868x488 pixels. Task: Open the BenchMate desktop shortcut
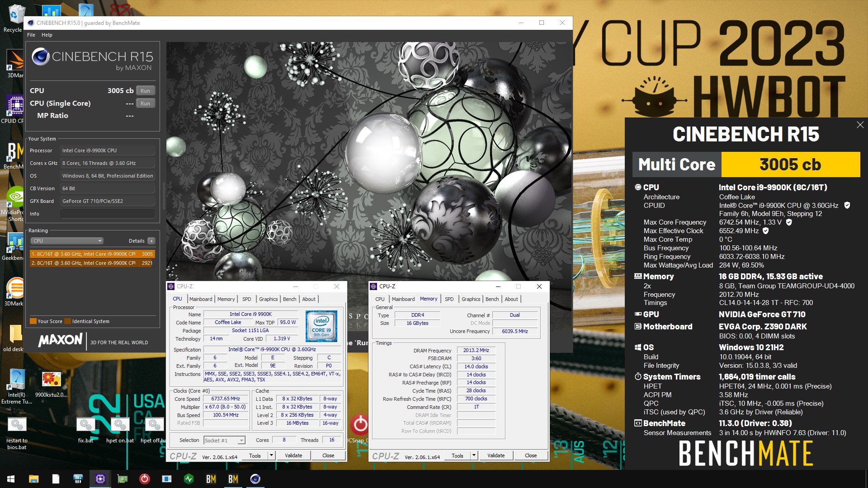pyautogui.click(x=15, y=155)
